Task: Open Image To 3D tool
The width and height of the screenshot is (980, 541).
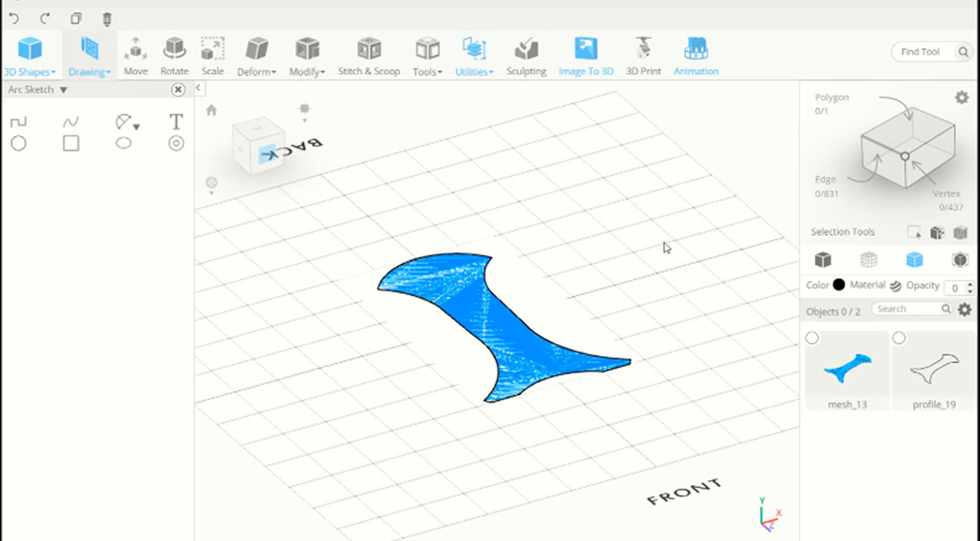Action: [586, 57]
